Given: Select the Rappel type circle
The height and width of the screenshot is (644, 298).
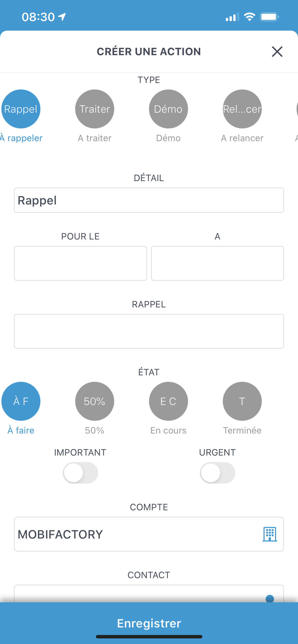Looking at the screenshot, I should pos(21,109).
